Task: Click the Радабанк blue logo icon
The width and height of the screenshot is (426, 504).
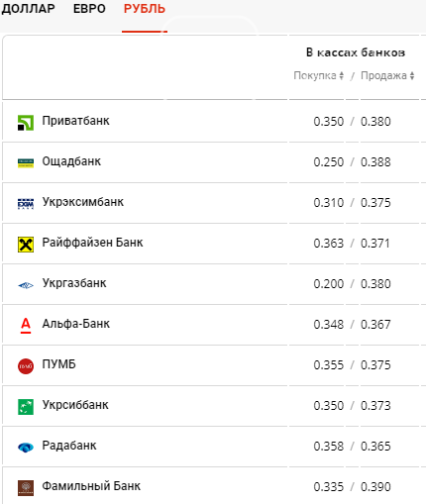Action: click(26, 448)
